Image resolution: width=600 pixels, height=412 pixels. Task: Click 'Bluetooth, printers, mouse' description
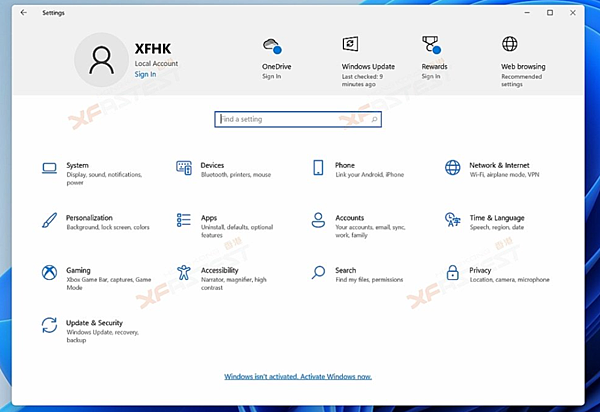236,175
